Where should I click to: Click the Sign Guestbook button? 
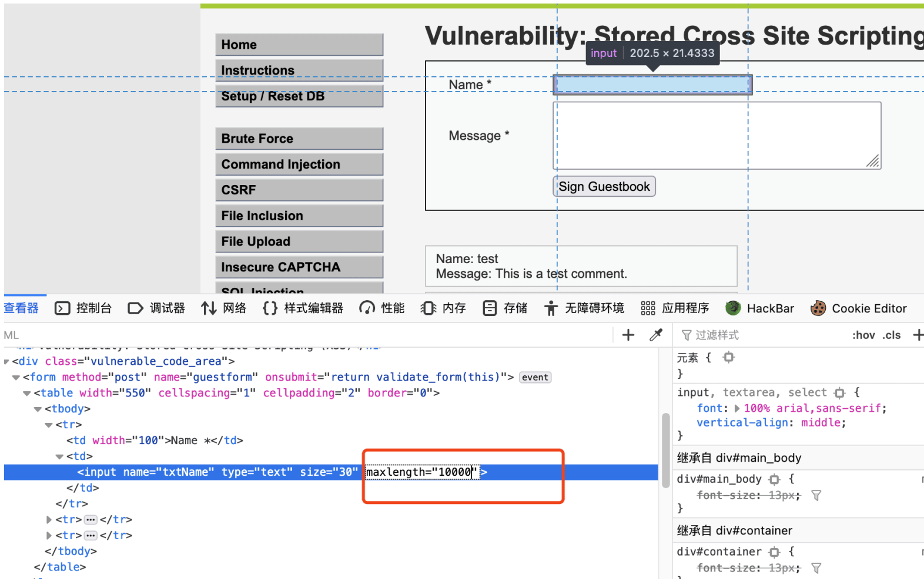pos(604,187)
